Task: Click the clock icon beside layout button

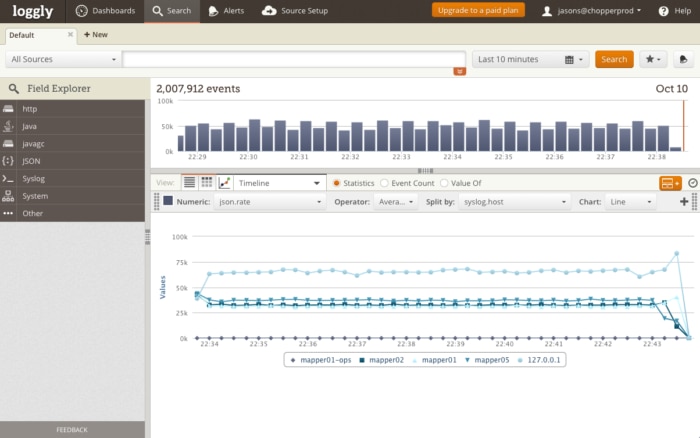Action: point(692,183)
